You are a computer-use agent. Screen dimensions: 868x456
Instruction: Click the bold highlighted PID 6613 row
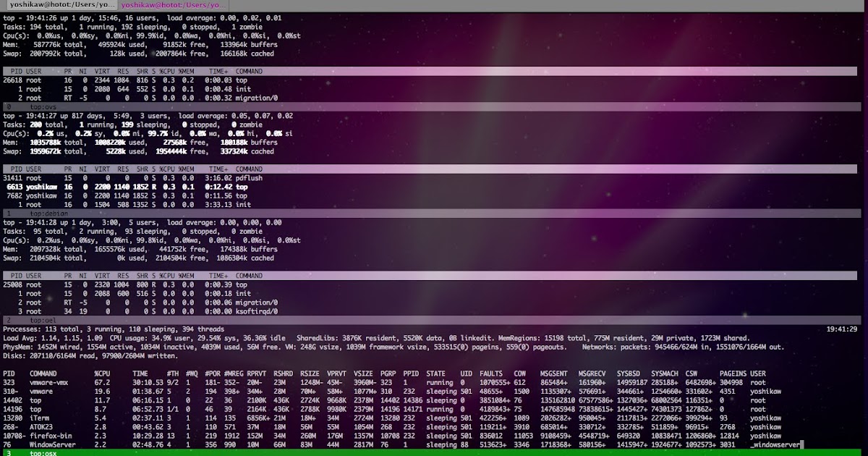click(x=145, y=187)
